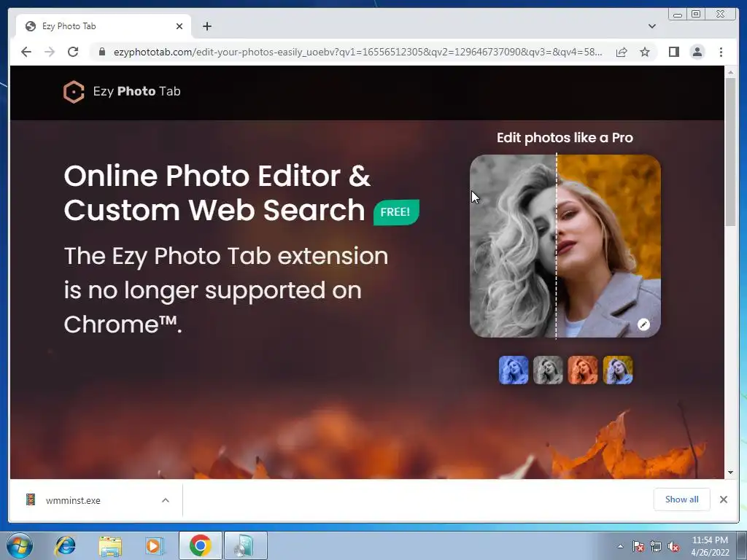Click the scrollbar down arrow
Viewport: 747px width, 560px height.
pyautogui.click(x=731, y=472)
